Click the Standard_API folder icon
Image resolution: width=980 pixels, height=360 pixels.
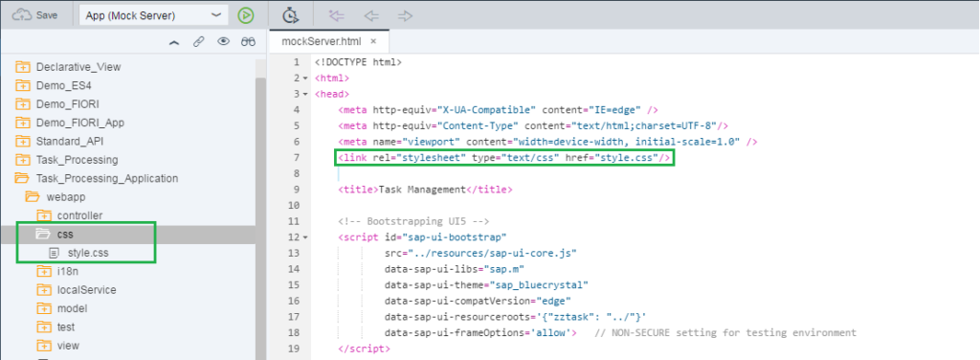(x=23, y=142)
